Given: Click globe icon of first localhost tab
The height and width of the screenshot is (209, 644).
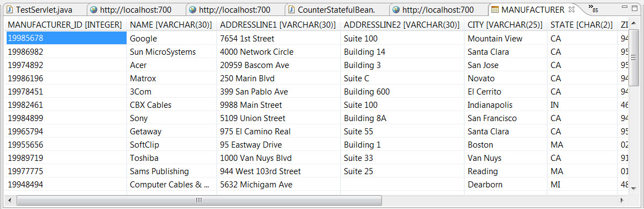Looking at the screenshot, I should tap(93, 10).
